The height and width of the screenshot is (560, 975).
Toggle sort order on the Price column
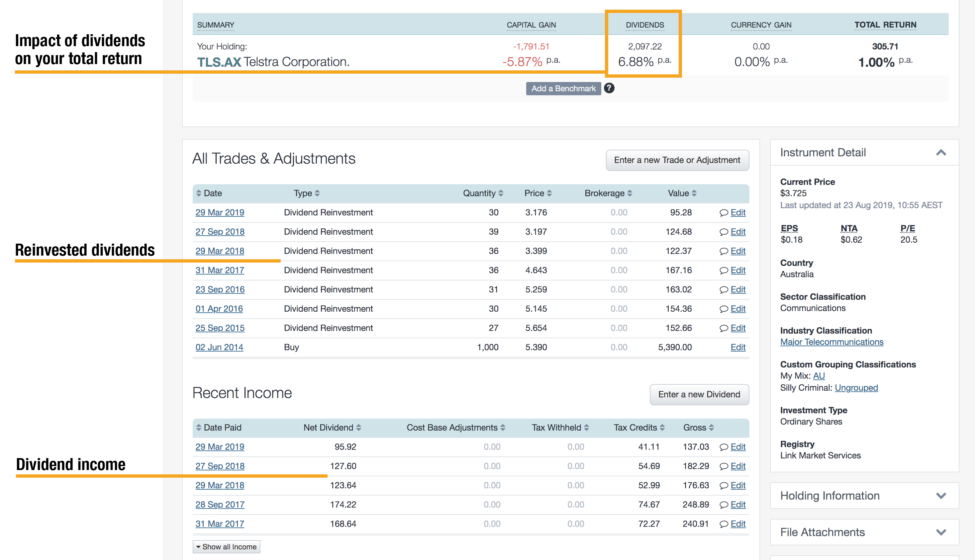click(x=549, y=193)
